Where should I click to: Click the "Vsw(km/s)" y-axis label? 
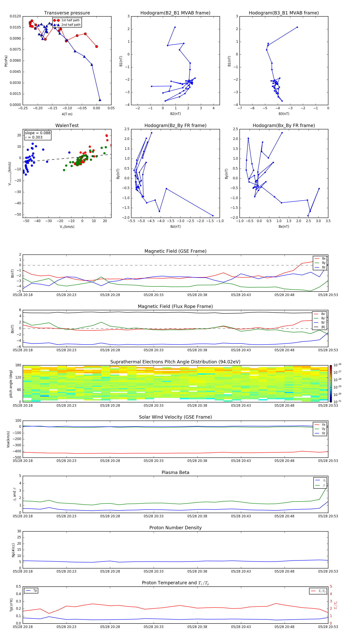pos(8,439)
